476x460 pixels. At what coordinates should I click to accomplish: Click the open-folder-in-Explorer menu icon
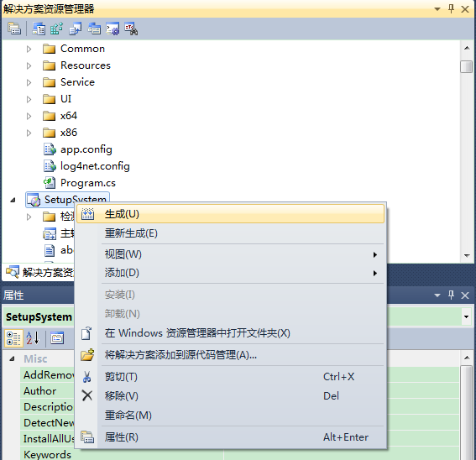click(x=86, y=333)
